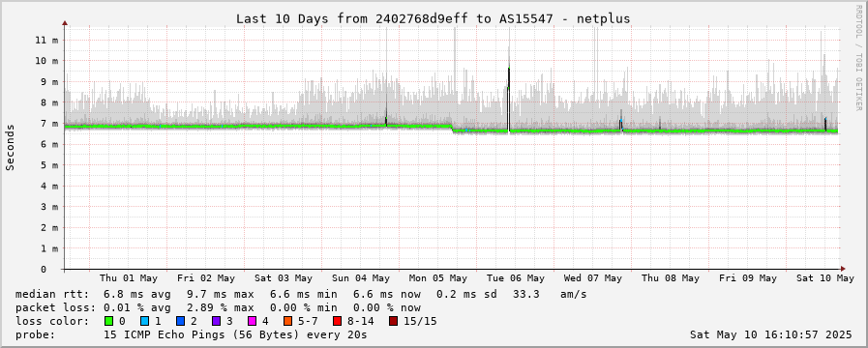The image size is (868, 348).
Task: Click the '9.7 ms max' value
Action: [x=221, y=294]
